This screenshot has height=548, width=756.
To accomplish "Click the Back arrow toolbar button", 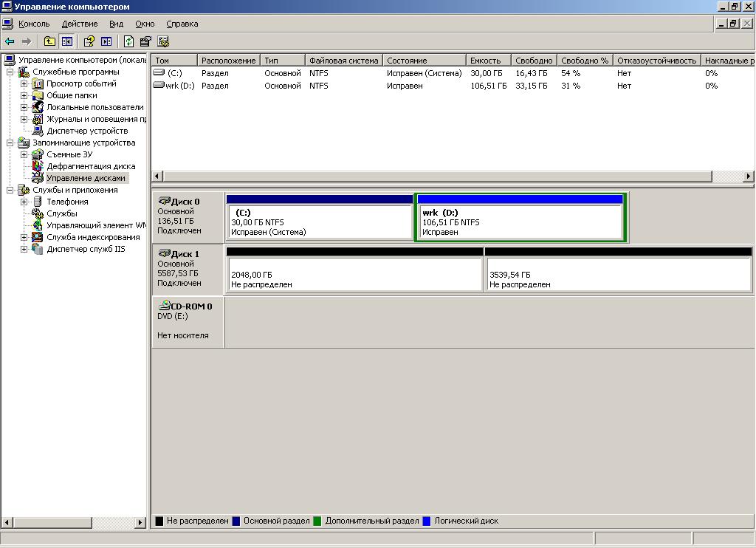I will click(x=10, y=41).
